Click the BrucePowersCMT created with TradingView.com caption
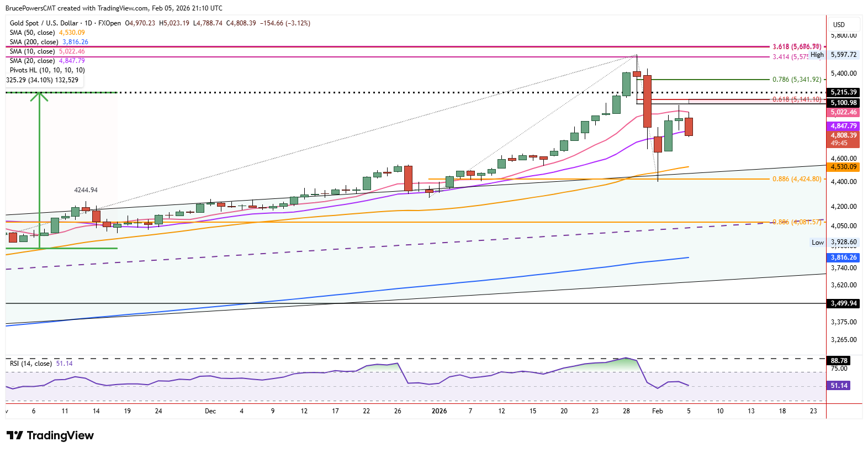This screenshot has height=452, width=868. pos(114,8)
